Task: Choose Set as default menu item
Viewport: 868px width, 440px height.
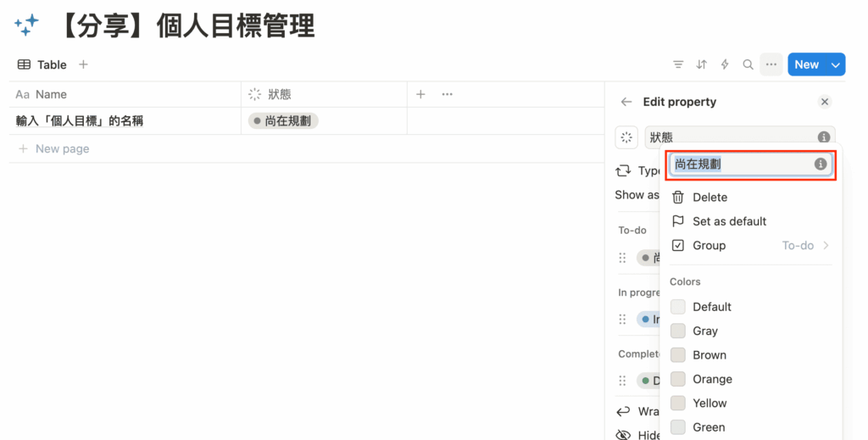Action: [729, 221]
